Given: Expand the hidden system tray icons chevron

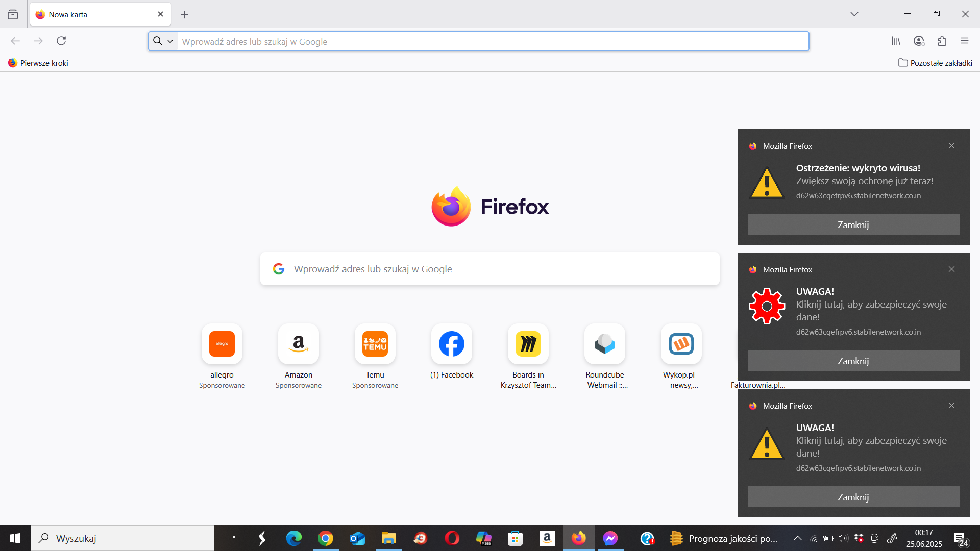Looking at the screenshot, I should [x=798, y=538].
